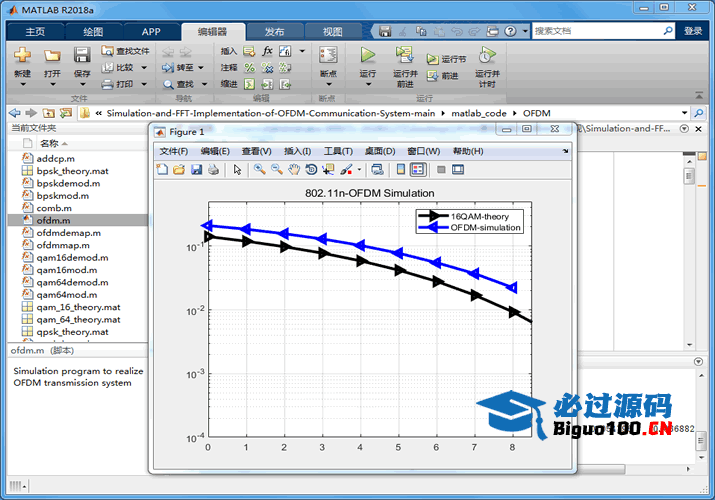This screenshot has height=500, width=715.
Task: Click matlab_code in the folder path
Action: pyautogui.click(x=479, y=113)
